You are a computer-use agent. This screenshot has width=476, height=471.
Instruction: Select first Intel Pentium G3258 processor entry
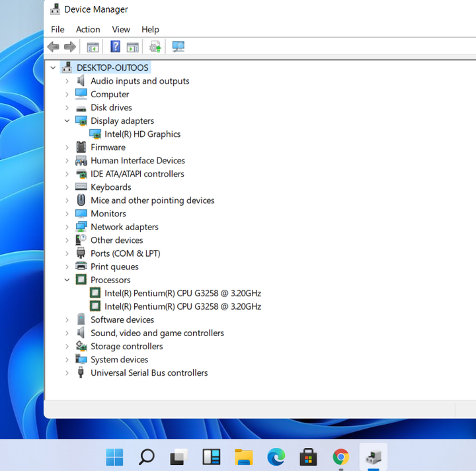pos(182,293)
